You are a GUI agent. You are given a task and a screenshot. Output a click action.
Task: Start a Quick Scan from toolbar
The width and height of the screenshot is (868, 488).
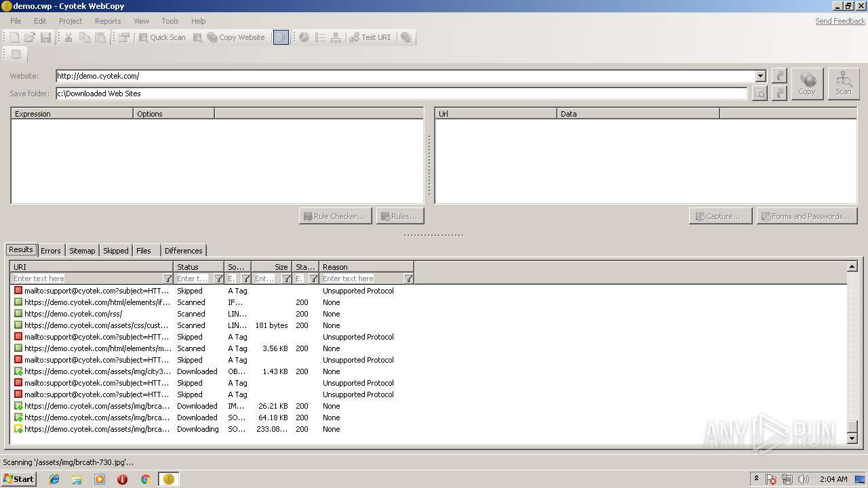click(x=162, y=37)
